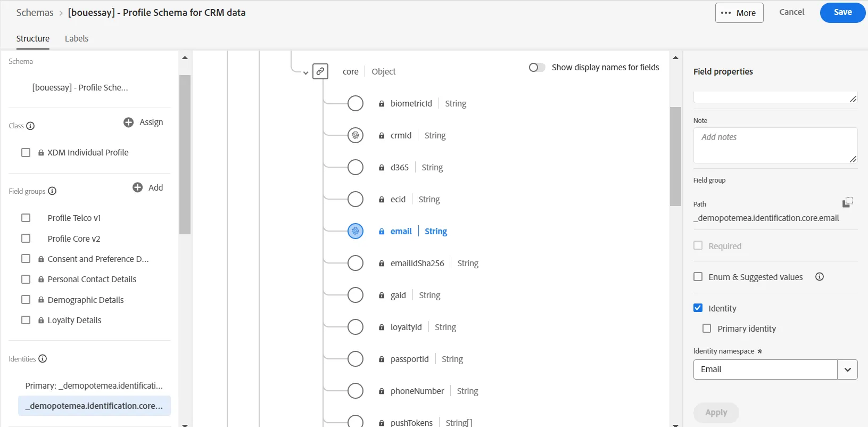Screen dimensions: 868x427
Task: Uncheck the Identity checkbox
Action: (x=698, y=308)
